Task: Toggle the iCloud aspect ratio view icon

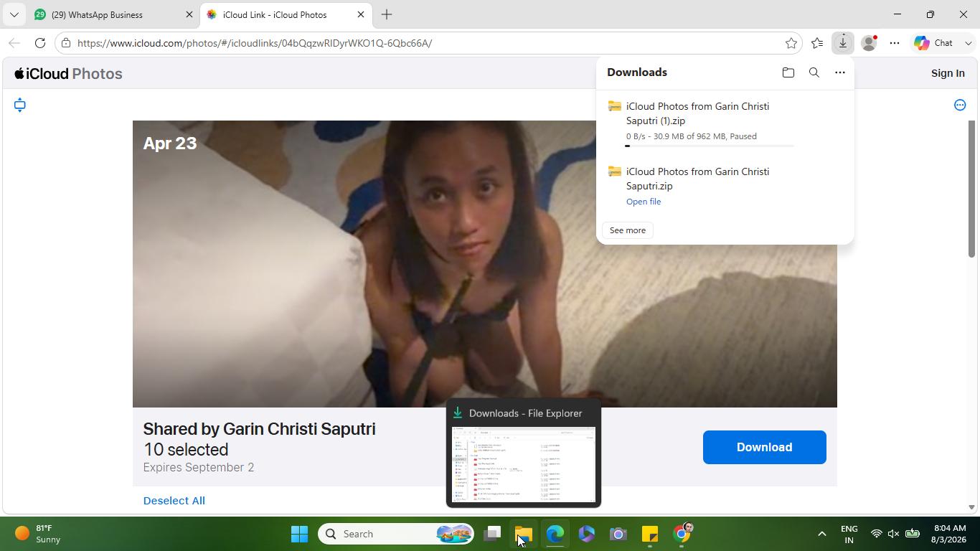Action: pyautogui.click(x=20, y=105)
